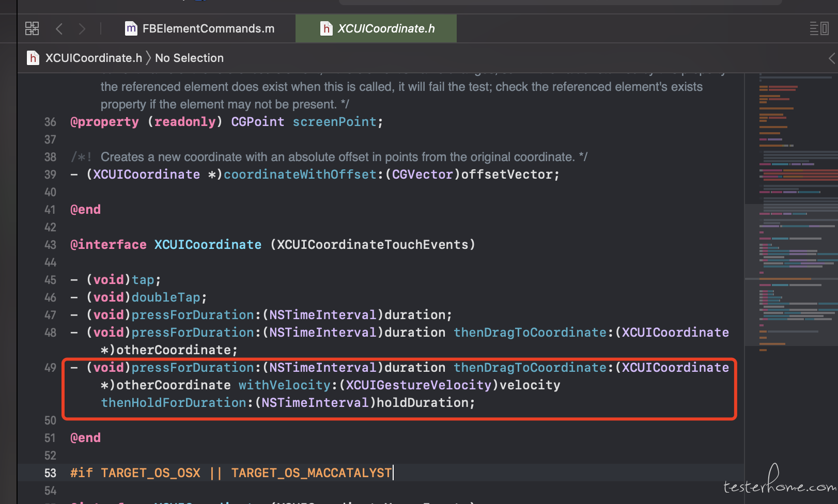The width and height of the screenshot is (838, 504).
Task: Click the @end keyword on line 51
Action: [x=86, y=438]
